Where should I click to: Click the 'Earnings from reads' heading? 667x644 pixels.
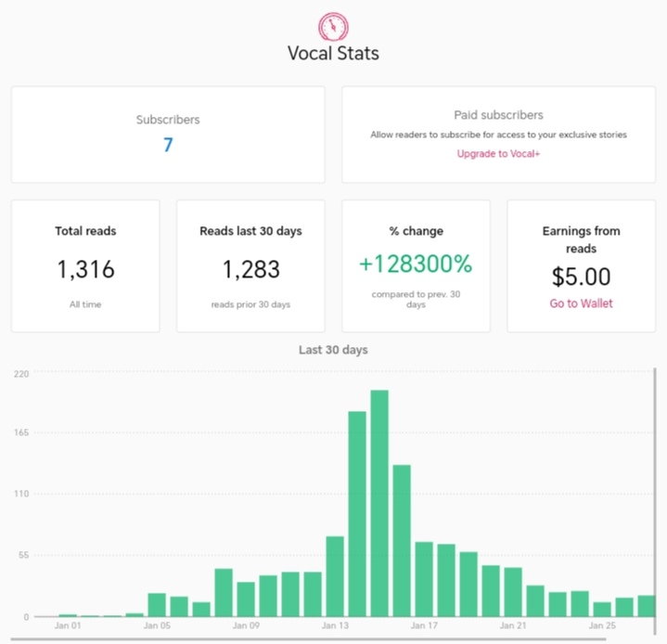(581, 239)
